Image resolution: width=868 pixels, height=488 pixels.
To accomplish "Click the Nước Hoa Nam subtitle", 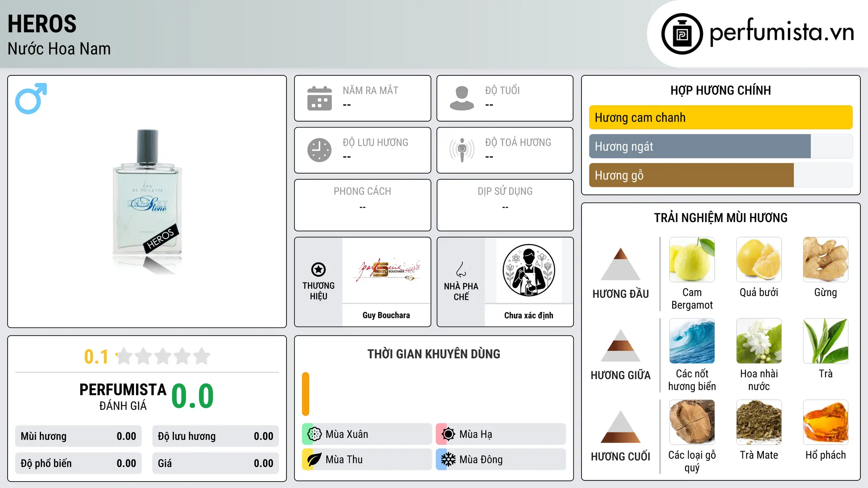I will (x=59, y=49).
